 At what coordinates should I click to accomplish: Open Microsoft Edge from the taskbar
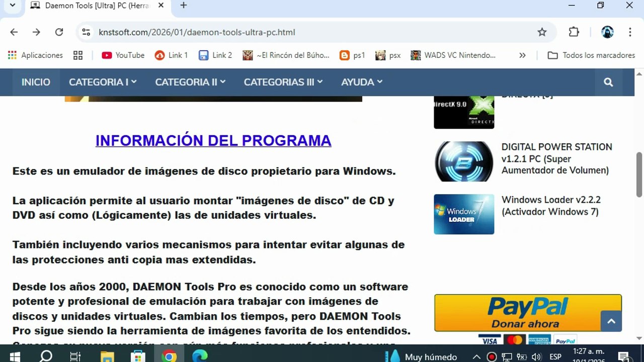pos(200,356)
